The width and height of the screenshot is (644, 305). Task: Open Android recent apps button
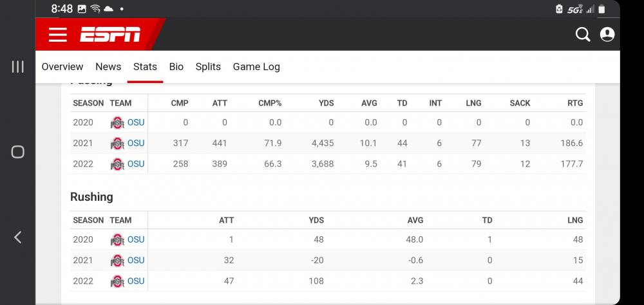[18, 66]
